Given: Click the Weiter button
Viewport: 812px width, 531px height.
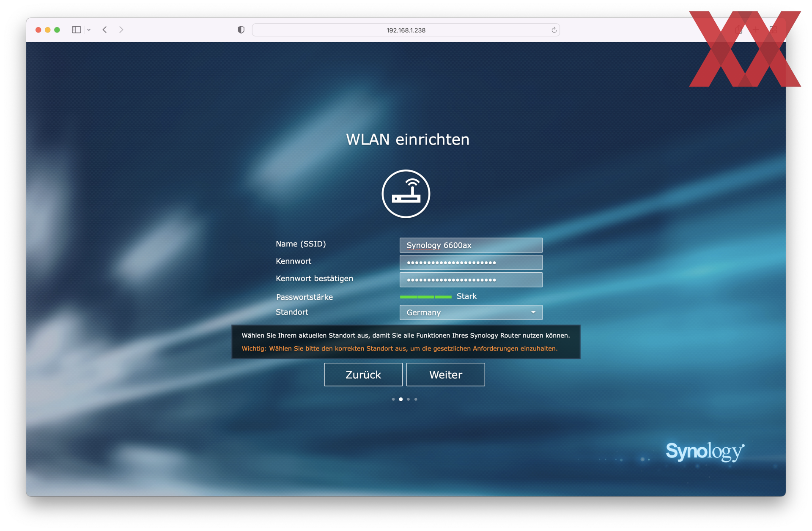Looking at the screenshot, I should pos(446,375).
